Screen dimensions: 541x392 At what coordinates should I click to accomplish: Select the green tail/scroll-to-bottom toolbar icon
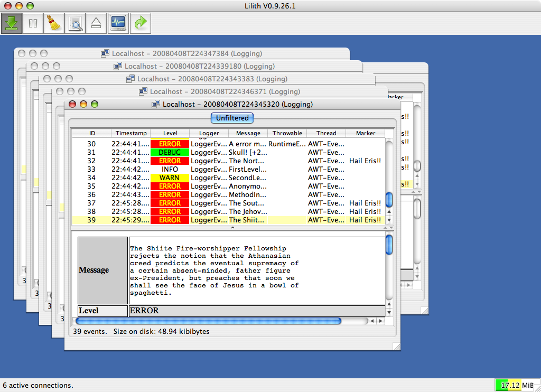click(11, 23)
